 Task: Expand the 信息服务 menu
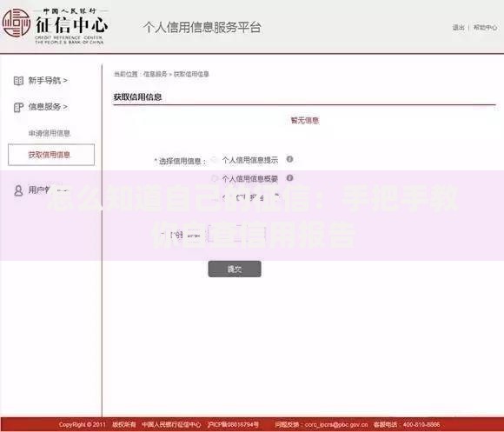(x=48, y=107)
